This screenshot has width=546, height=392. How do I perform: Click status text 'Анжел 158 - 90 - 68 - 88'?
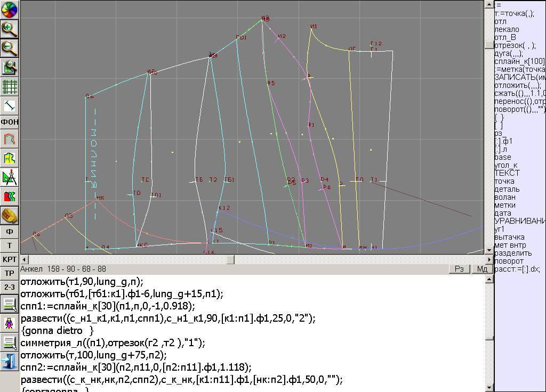[x=63, y=269]
